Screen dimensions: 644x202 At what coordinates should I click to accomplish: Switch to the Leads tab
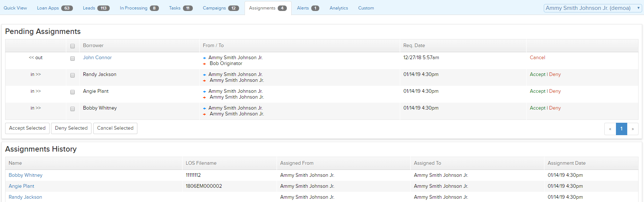click(96, 8)
